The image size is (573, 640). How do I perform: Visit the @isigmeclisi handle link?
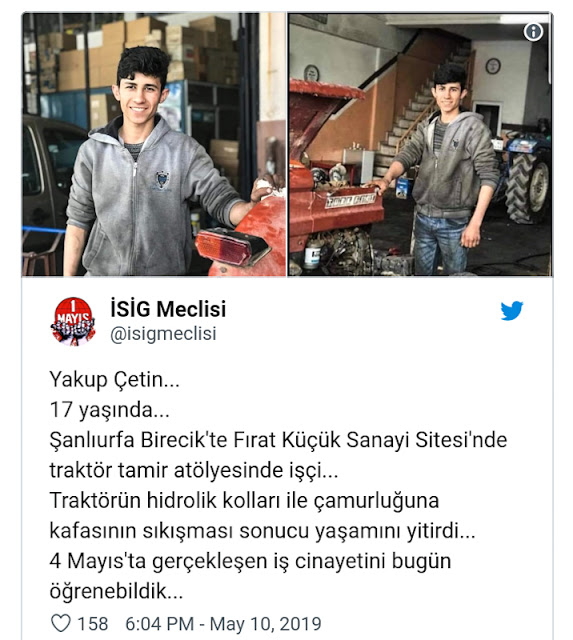(x=163, y=333)
